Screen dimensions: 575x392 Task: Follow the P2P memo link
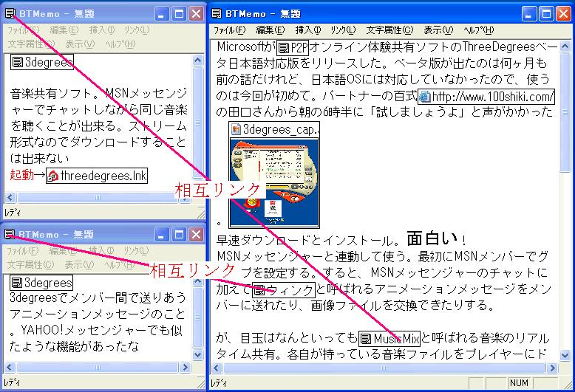click(x=293, y=47)
